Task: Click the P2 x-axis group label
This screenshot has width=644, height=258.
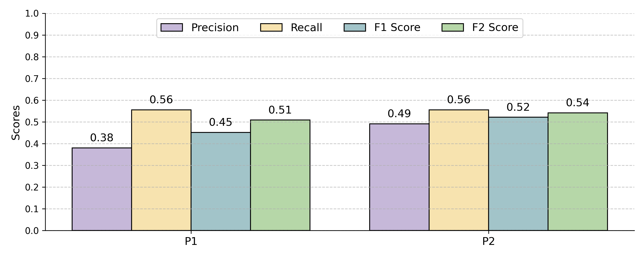Action: pyautogui.click(x=488, y=241)
